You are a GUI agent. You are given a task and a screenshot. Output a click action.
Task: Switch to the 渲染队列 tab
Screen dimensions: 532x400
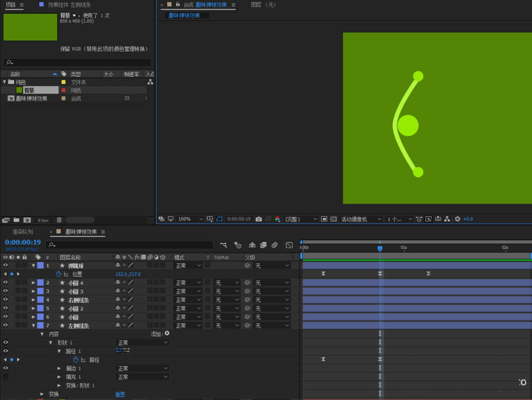(x=22, y=232)
